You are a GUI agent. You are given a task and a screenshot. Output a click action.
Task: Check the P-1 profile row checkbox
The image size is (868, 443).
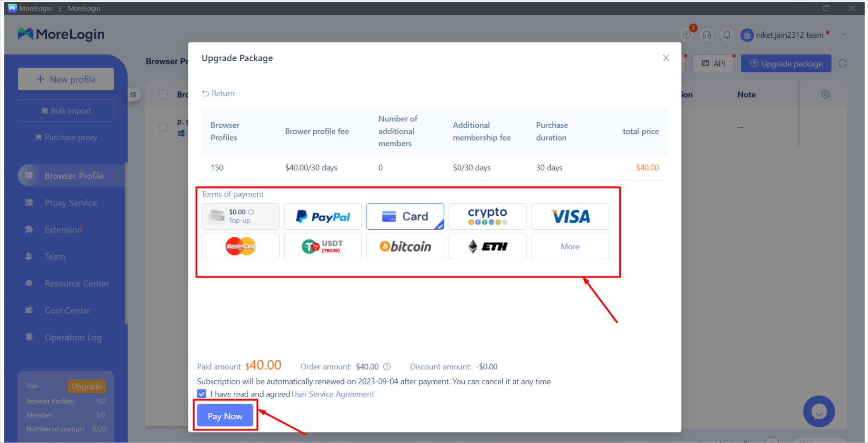(164, 127)
